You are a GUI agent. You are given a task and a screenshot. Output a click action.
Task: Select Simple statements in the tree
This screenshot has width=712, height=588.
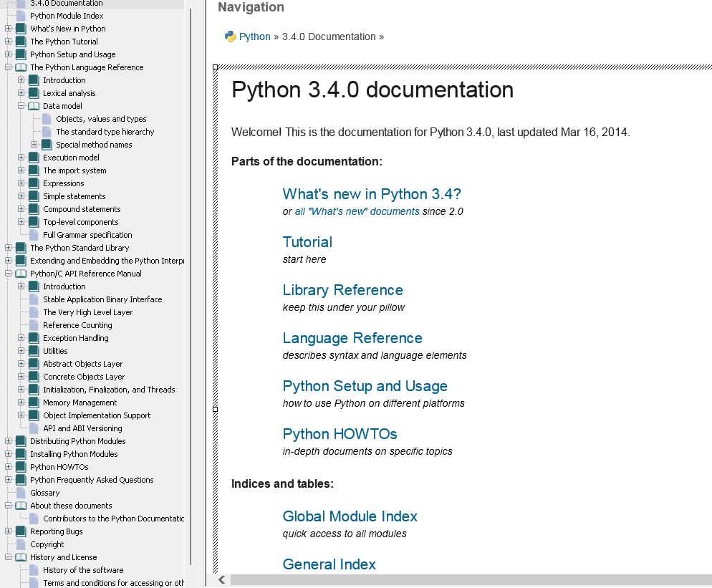tap(74, 196)
